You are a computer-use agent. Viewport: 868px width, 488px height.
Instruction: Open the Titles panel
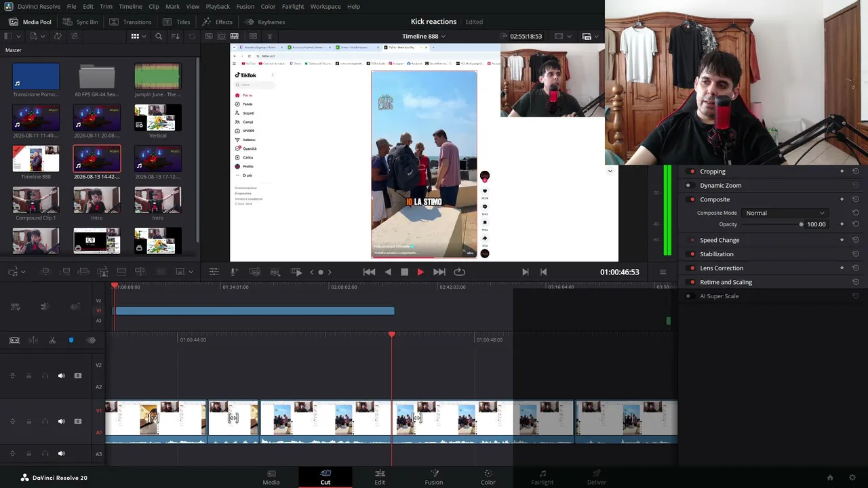[176, 22]
